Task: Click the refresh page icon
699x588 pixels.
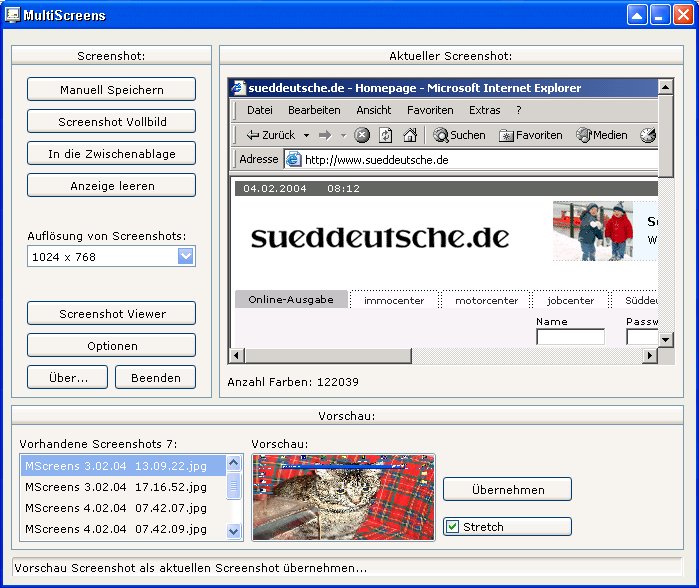Action: click(386, 135)
